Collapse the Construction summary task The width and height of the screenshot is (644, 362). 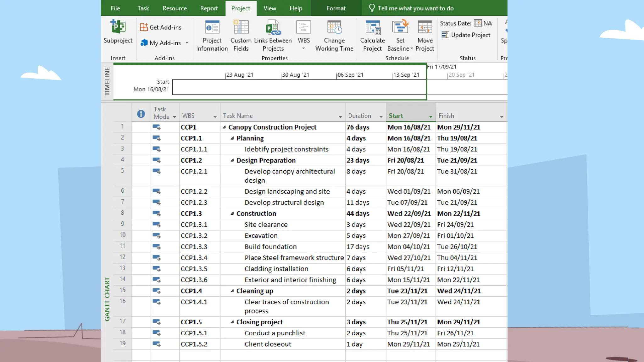(x=232, y=214)
